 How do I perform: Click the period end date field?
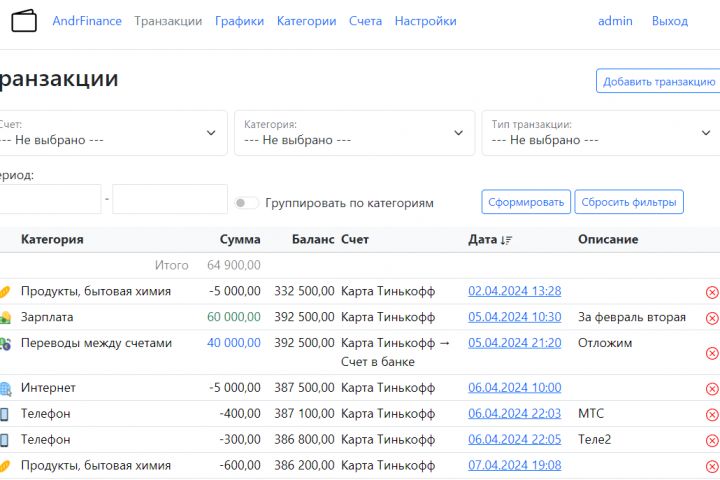point(170,199)
